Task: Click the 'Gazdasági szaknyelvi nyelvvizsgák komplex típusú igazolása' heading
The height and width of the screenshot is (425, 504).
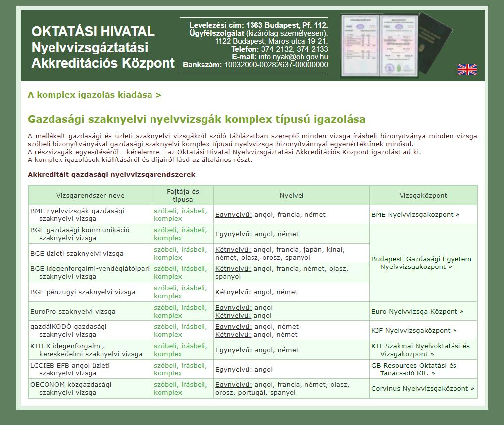Action: [x=197, y=119]
